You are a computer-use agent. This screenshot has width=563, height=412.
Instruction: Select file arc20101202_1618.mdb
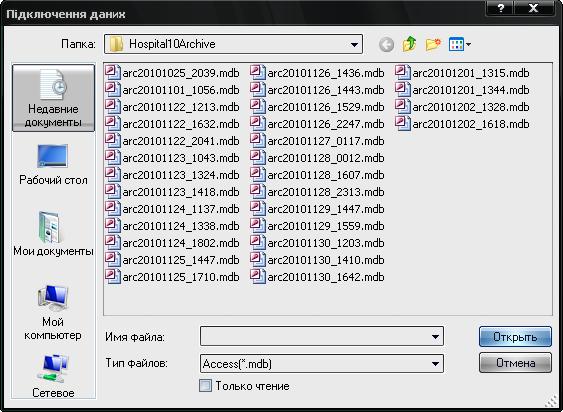462,124
